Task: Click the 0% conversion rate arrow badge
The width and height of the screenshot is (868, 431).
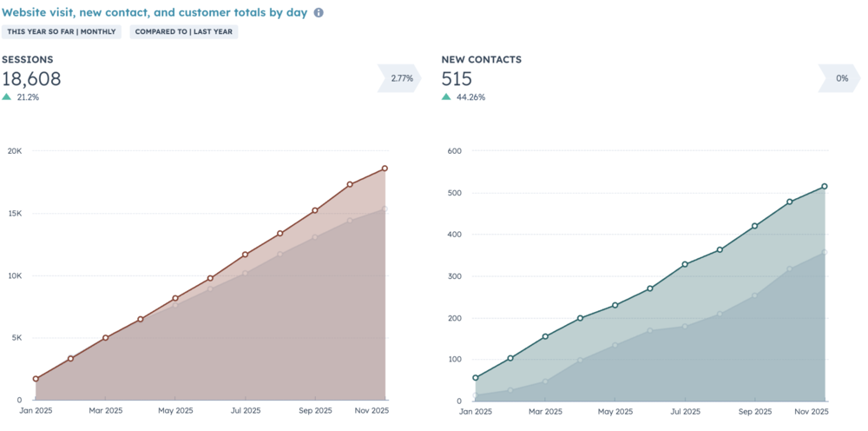Action: point(840,78)
